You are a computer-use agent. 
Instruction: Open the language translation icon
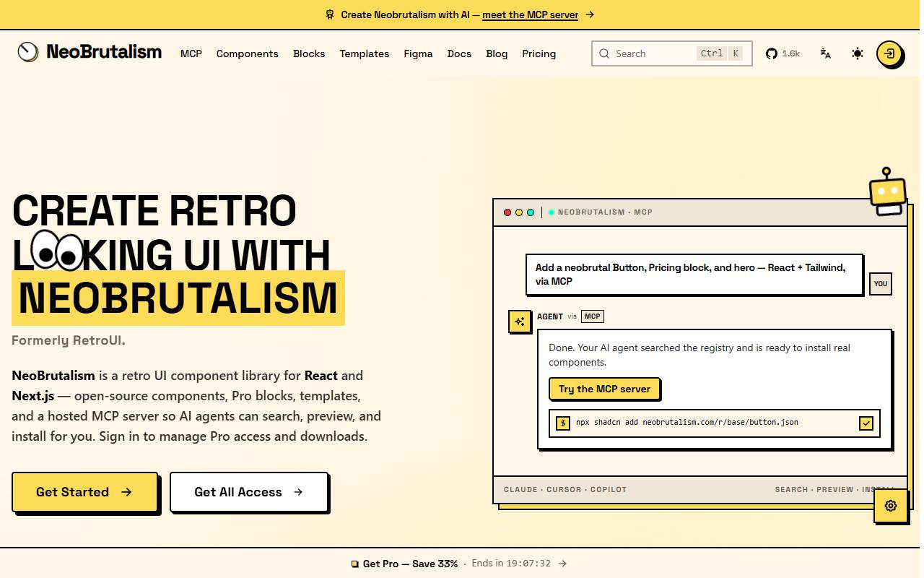(x=826, y=53)
